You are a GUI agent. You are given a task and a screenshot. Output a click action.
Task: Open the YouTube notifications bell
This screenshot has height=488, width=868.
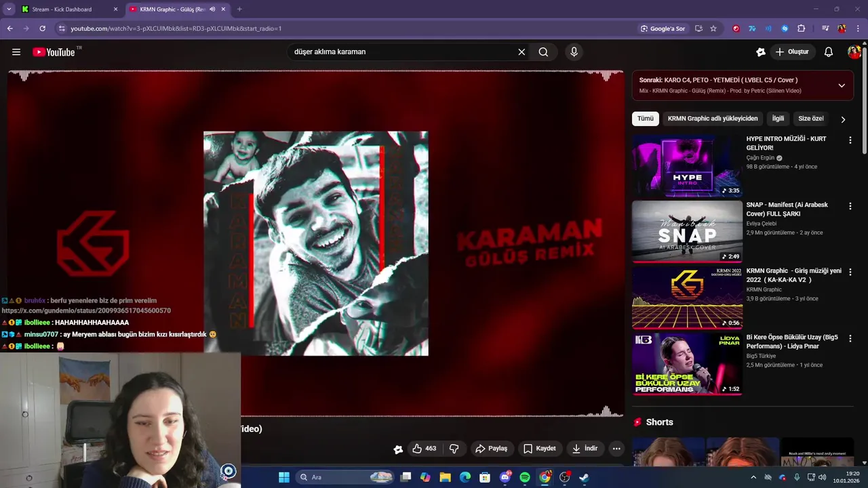(x=829, y=52)
